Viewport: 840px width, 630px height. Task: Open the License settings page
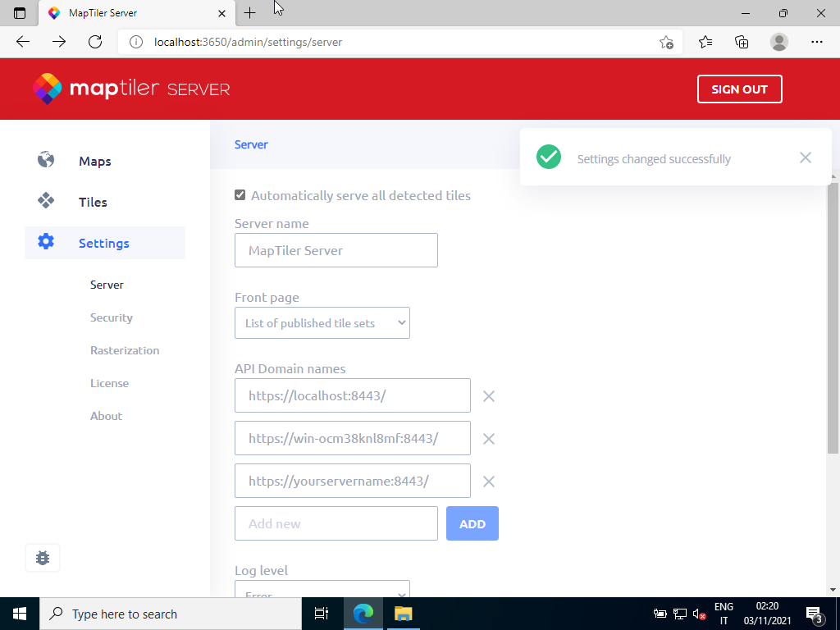click(x=109, y=383)
